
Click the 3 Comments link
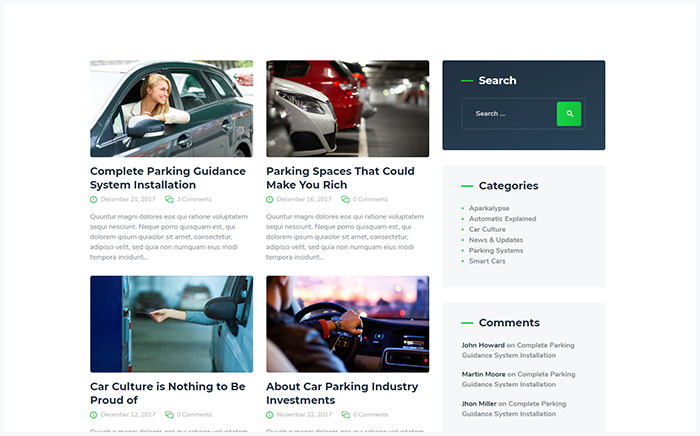pyautogui.click(x=194, y=199)
